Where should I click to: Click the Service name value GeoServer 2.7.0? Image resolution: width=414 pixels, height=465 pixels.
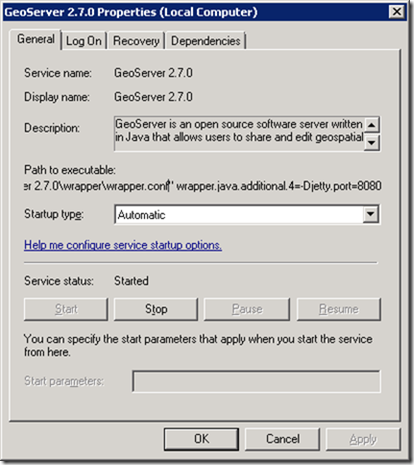coord(153,73)
